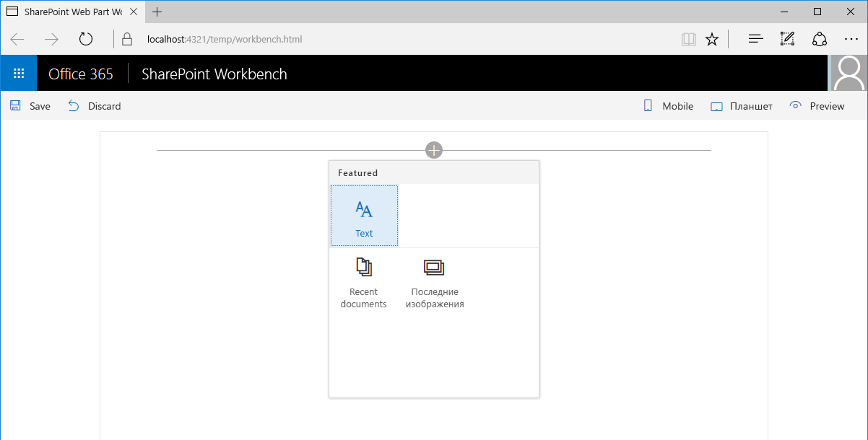Click the Preview label
This screenshot has width=868, height=440.
[827, 106]
